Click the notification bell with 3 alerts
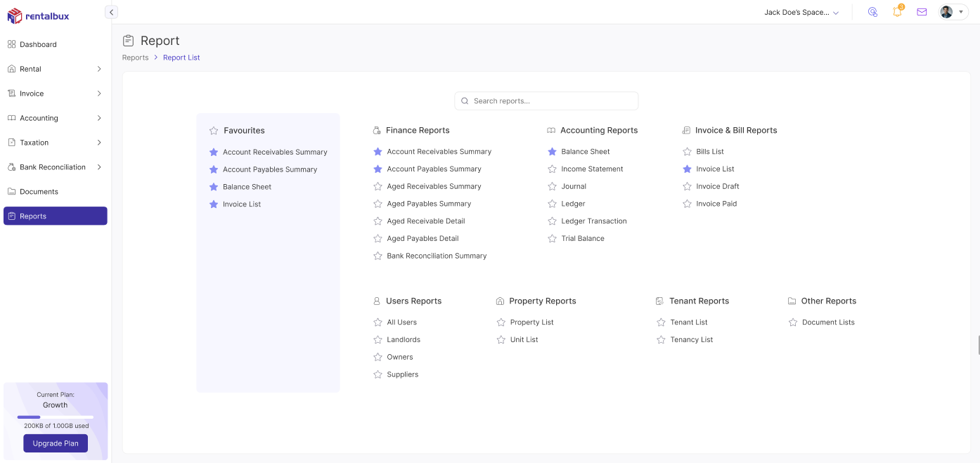This screenshot has height=463, width=980. (x=897, y=11)
